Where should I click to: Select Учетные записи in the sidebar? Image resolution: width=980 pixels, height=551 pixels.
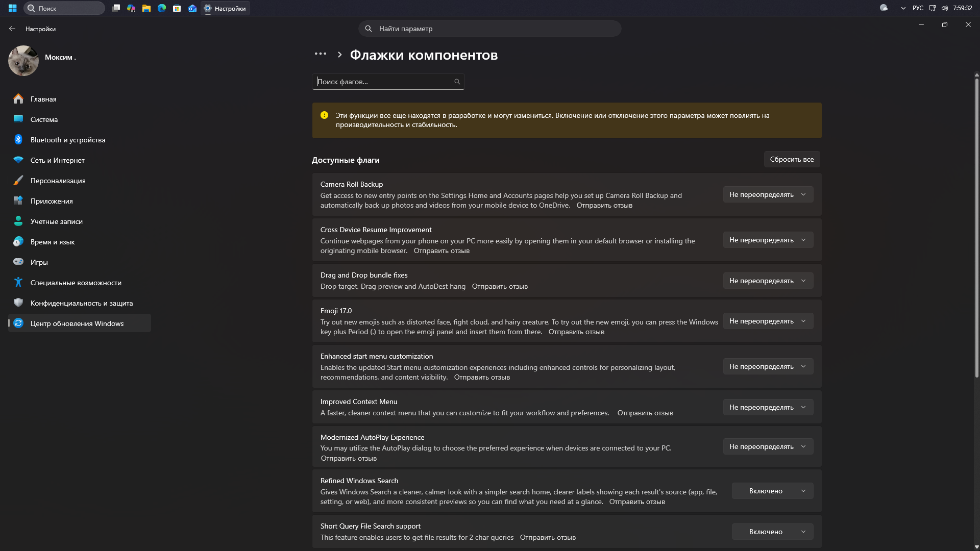pos(80,221)
